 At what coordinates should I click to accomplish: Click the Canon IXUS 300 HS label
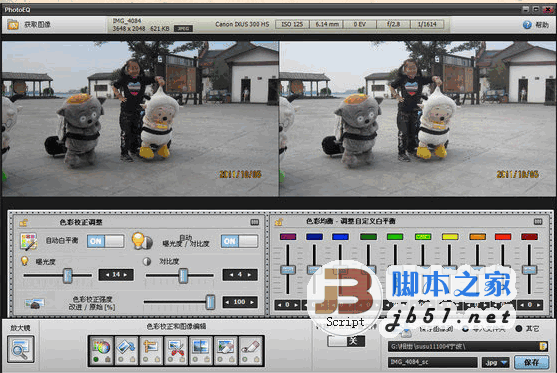tap(242, 25)
